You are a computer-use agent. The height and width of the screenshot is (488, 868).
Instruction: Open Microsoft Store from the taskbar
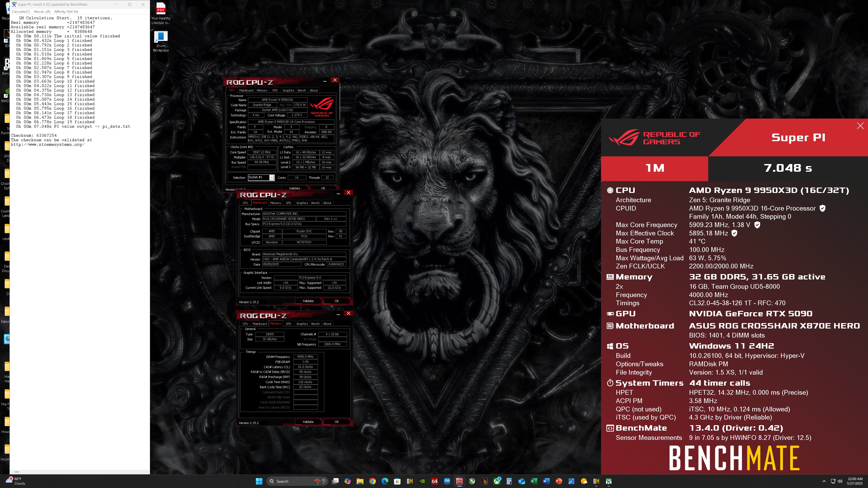point(397,481)
